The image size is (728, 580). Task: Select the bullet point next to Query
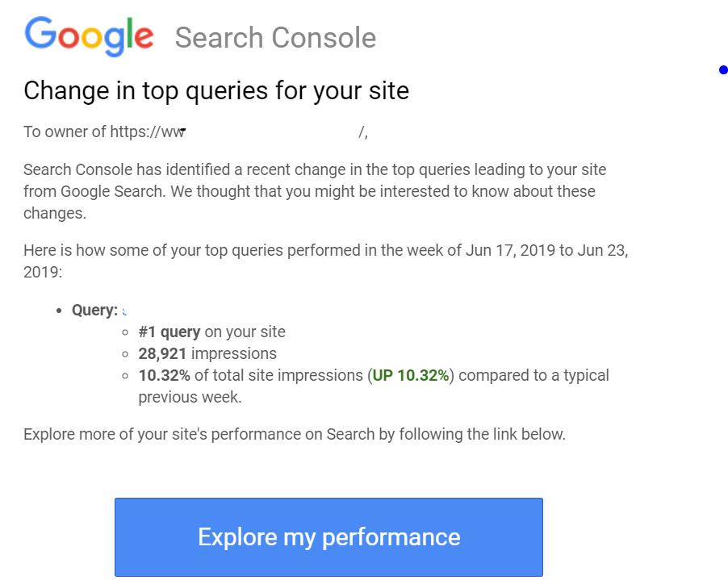[x=57, y=311]
